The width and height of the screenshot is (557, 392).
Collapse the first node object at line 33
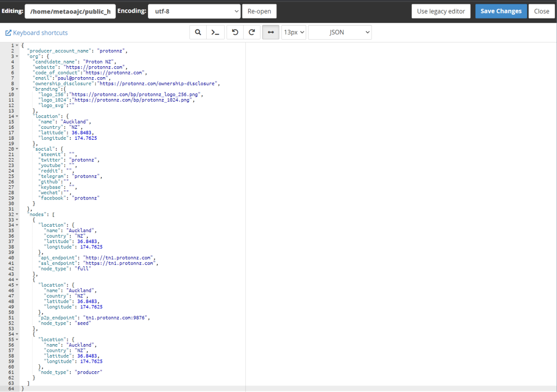[x=17, y=220]
